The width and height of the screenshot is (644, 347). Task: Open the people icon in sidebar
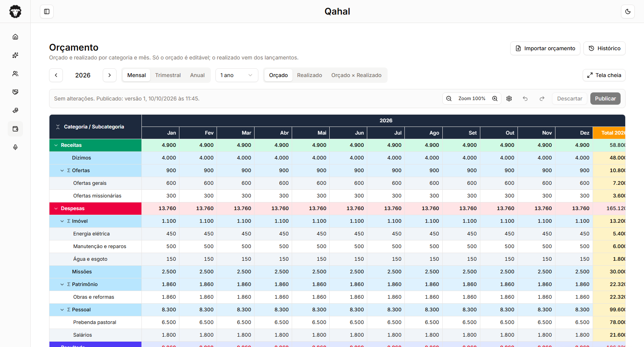point(15,74)
